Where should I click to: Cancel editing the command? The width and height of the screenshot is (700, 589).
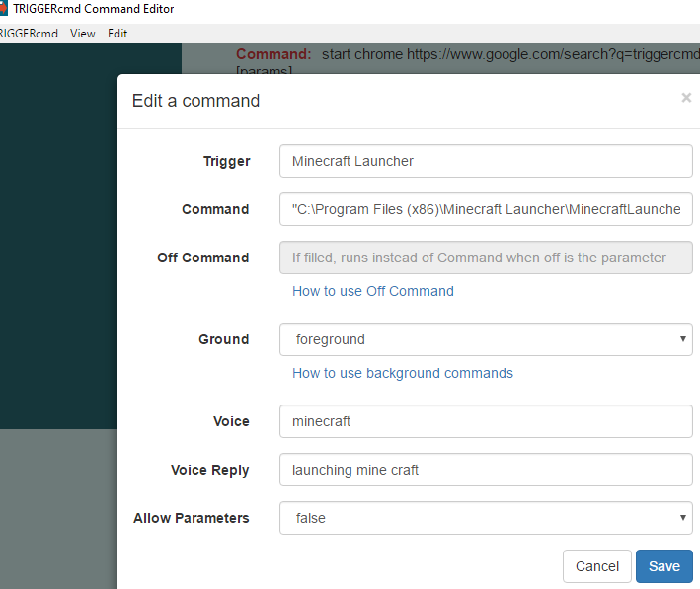point(597,566)
